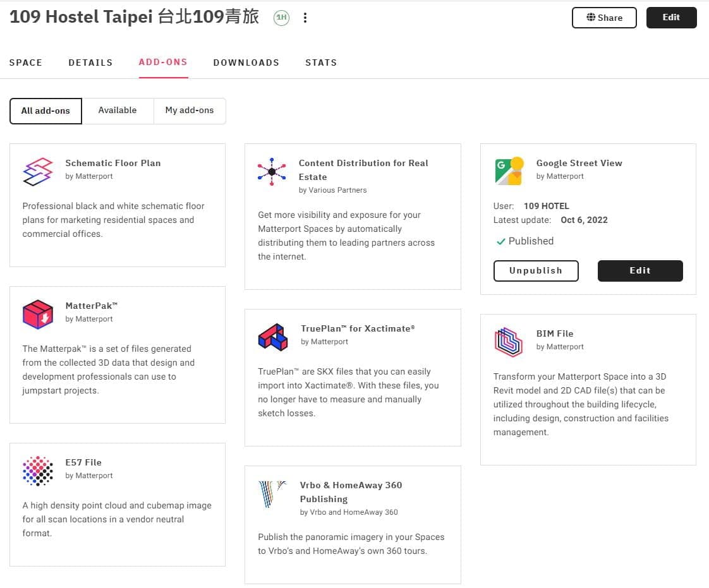Viewport: 709px width, 588px height.
Task: Click the Vrbo & HomeAway logo icon
Action: [272, 494]
